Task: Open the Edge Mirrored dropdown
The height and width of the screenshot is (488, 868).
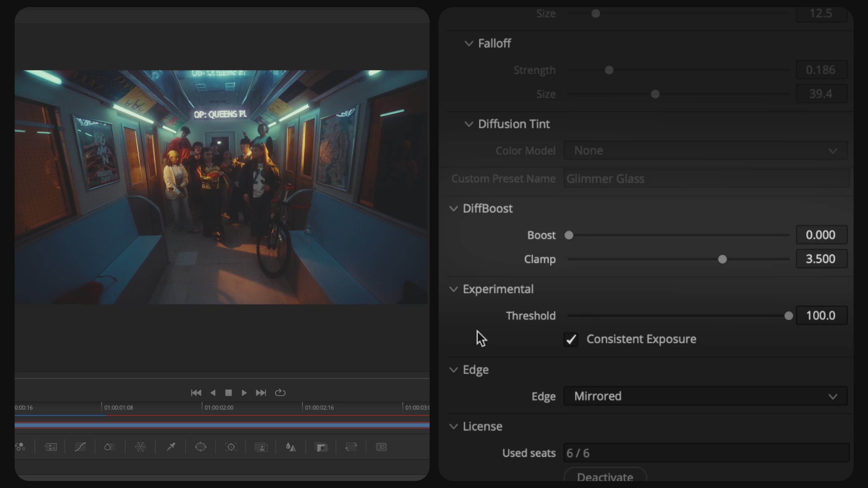Action: [705, 396]
